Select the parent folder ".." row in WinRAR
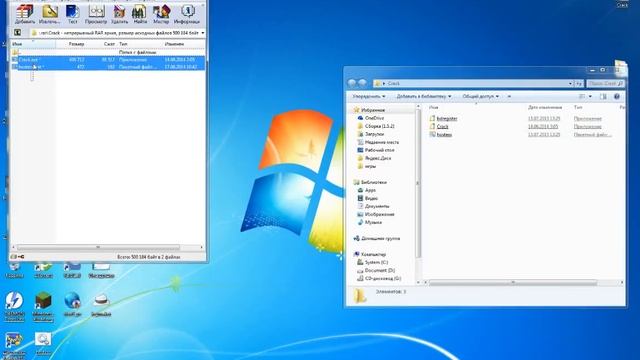The width and height of the screenshot is (640, 360). (108, 52)
